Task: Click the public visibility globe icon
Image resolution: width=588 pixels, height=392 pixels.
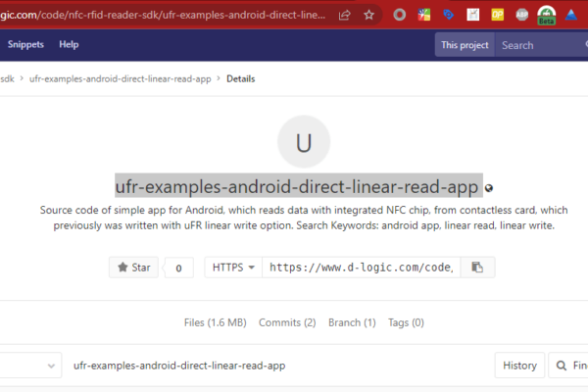Action: [x=489, y=188]
